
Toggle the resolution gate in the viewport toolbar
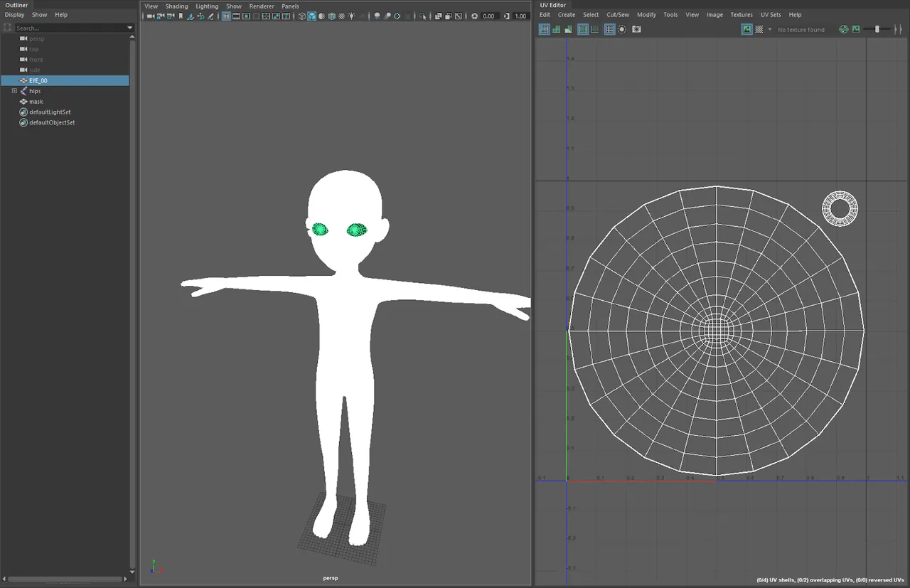247,16
